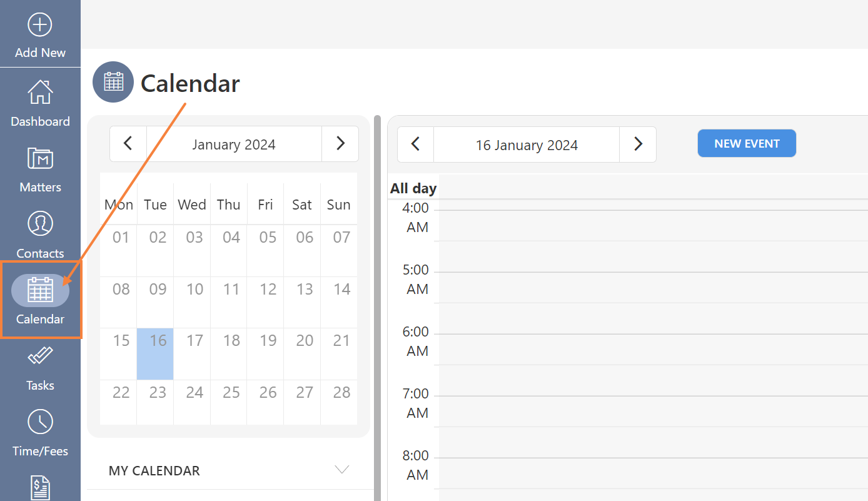This screenshot has width=868, height=501.
Task: Click the round Calendar header icon
Action: pyautogui.click(x=113, y=82)
